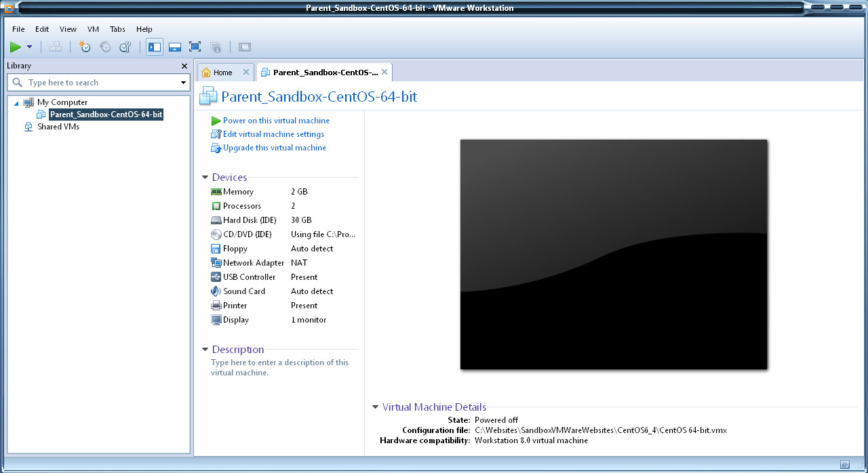Click the Hard Disk (IDE) icon
This screenshot has width=868, height=473.
(x=216, y=220)
